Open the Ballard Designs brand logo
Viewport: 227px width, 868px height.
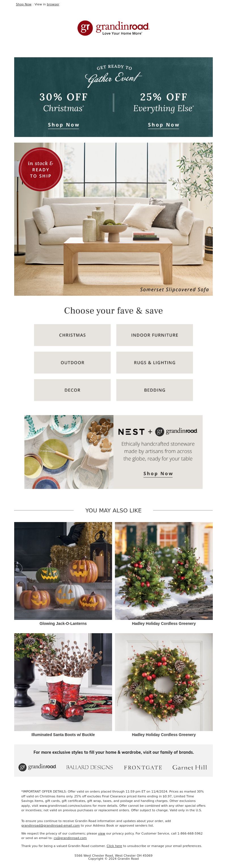click(x=89, y=767)
